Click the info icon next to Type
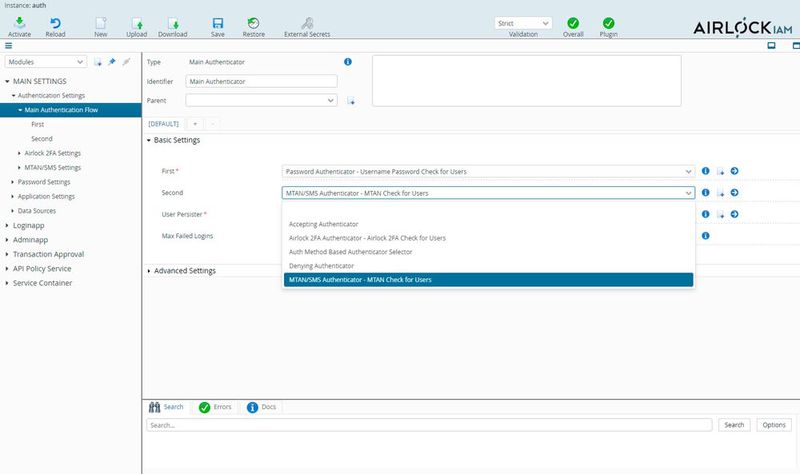The height and width of the screenshot is (474, 800). 348,62
